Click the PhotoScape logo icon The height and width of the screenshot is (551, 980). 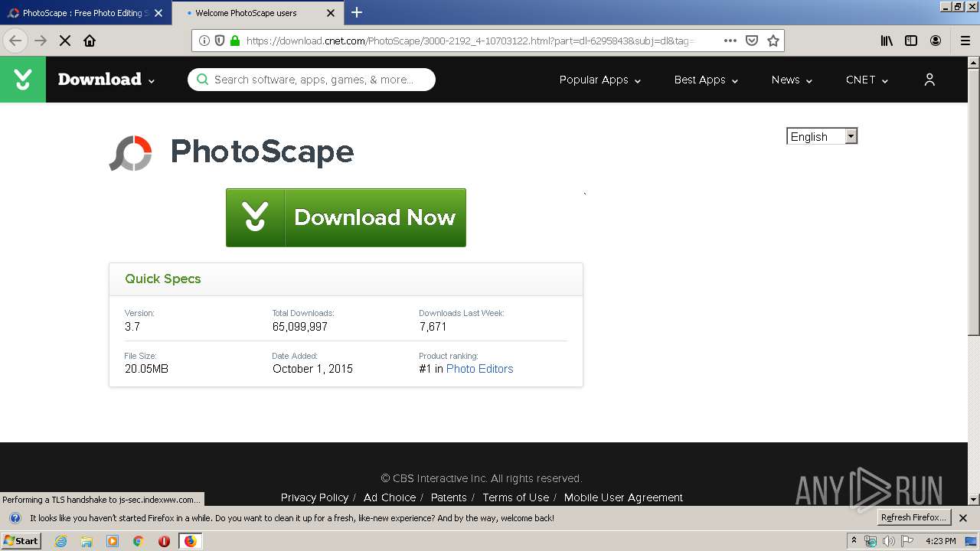tap(131, 152)
